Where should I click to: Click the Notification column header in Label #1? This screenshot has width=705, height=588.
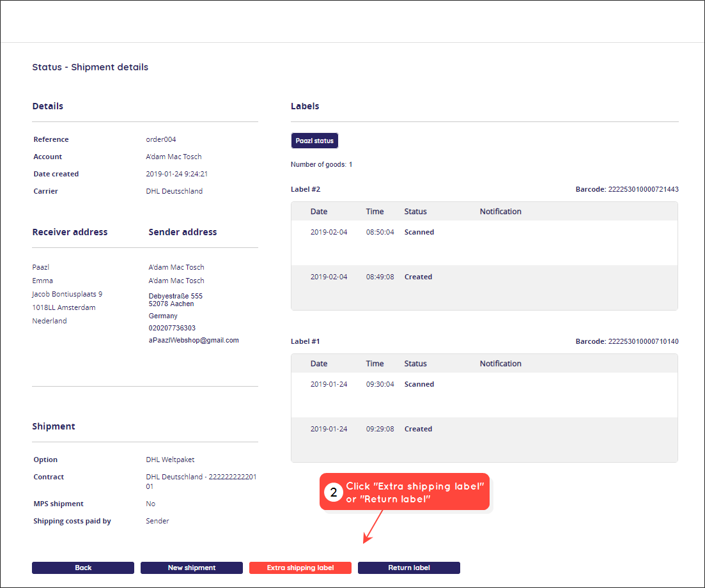[500, 363]
